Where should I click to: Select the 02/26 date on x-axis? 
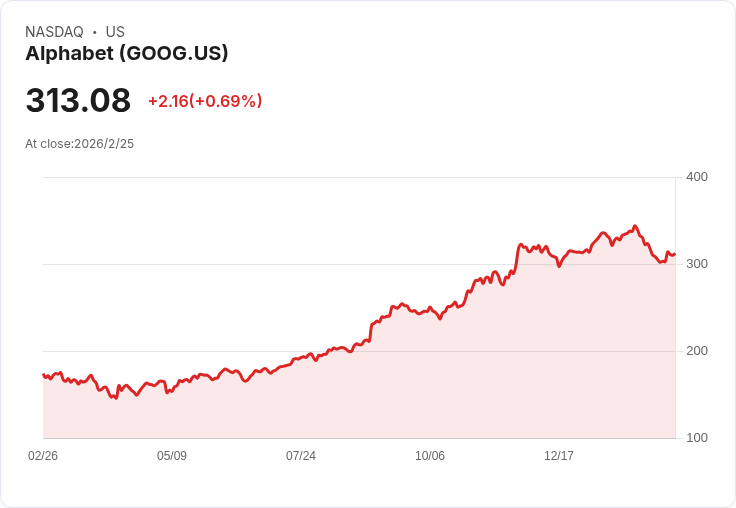pyautogui.click(x=43, y=456)
